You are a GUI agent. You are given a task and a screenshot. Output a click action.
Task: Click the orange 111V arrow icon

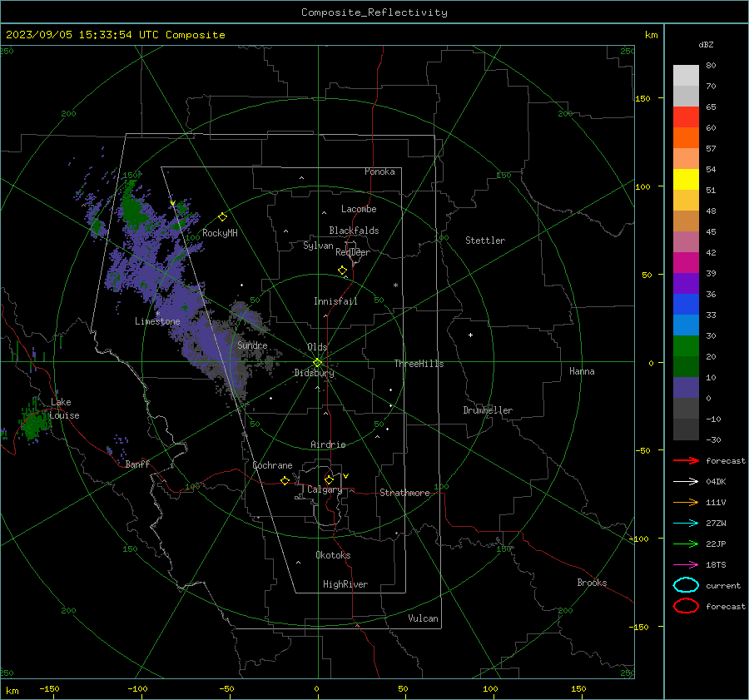pyautogui.click(x=686, y=502)
